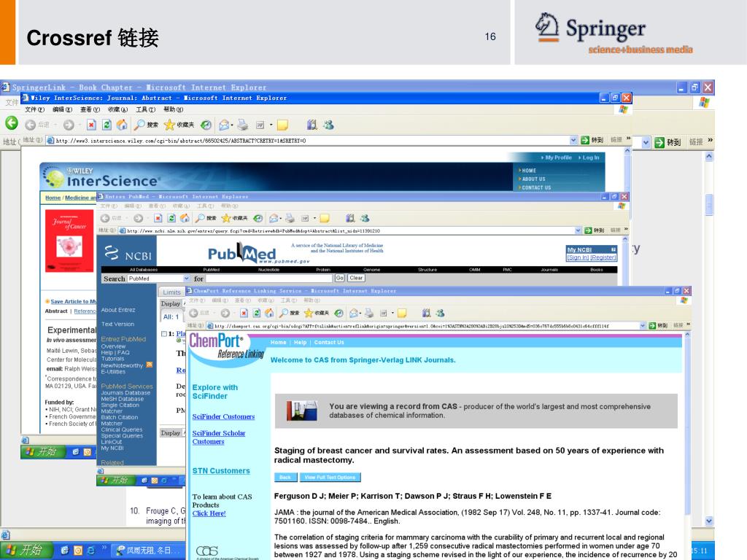The image size is (747, 560).
Task: Open 查看 menu in Wiley InterScience window
Action: 90,109
